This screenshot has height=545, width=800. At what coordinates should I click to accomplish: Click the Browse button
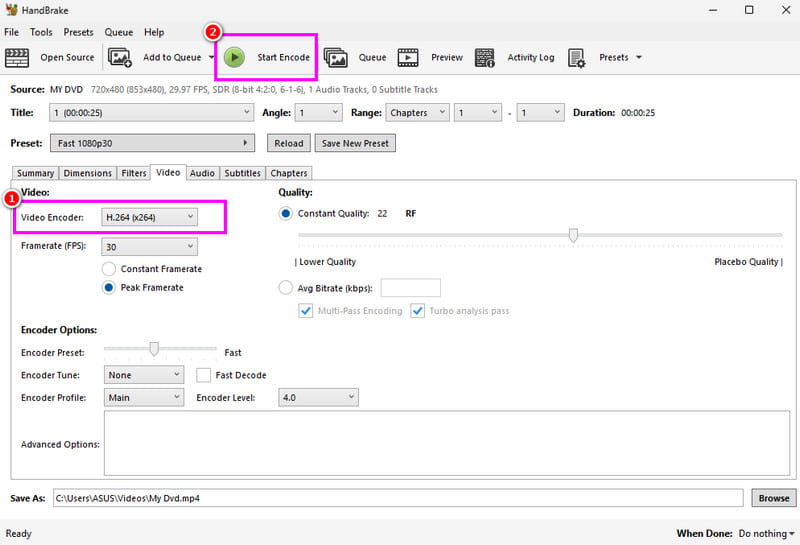(773, 498)
